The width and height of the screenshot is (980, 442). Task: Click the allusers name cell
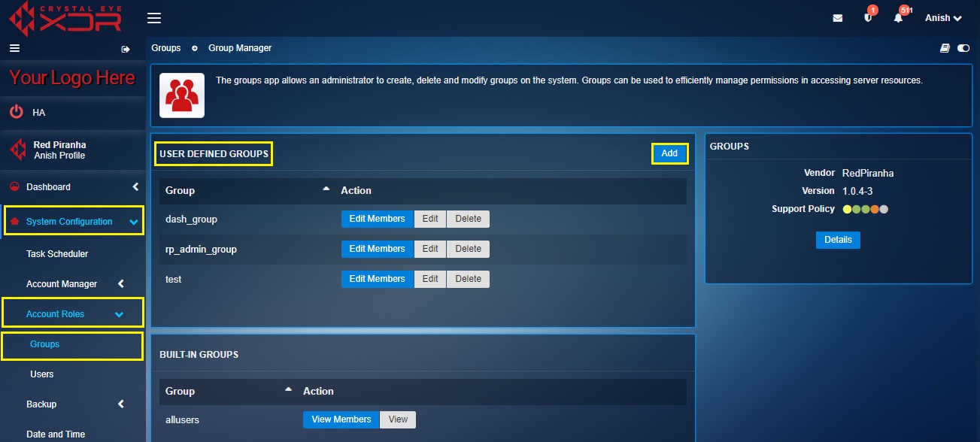tap(182, 419)
